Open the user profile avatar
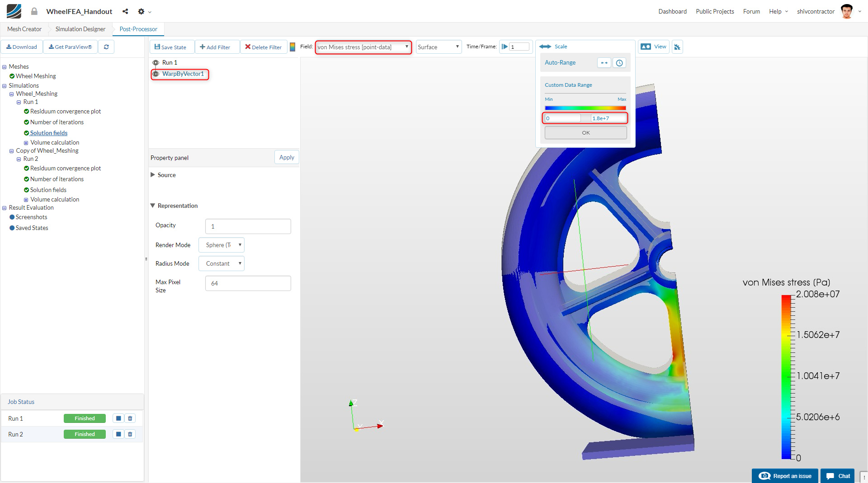 (x=847, y=11)
